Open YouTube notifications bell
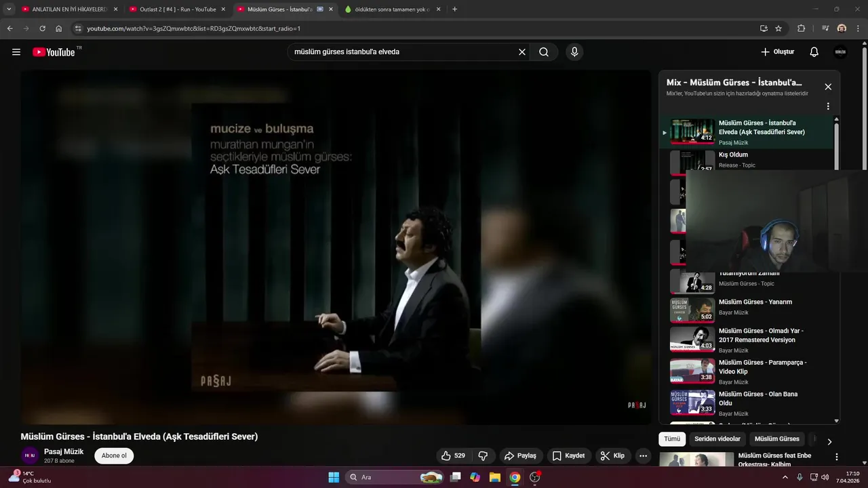This screenshot has height=488, width=868. click(x=814, y=52)
